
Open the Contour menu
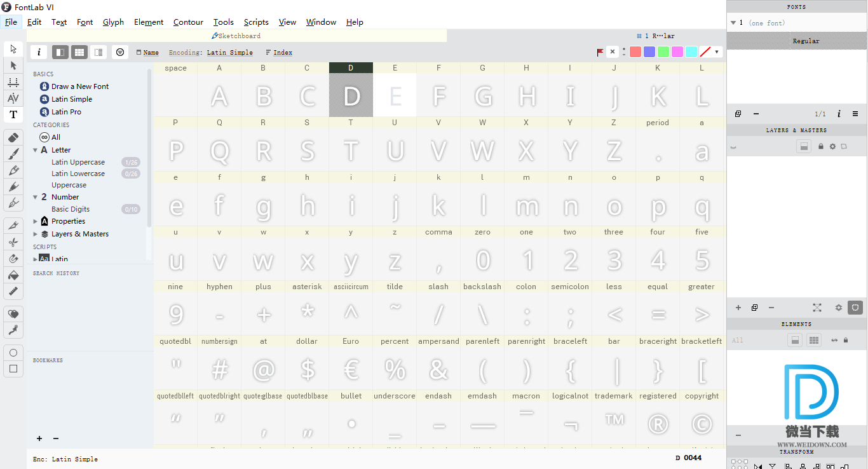coord(188,22)
